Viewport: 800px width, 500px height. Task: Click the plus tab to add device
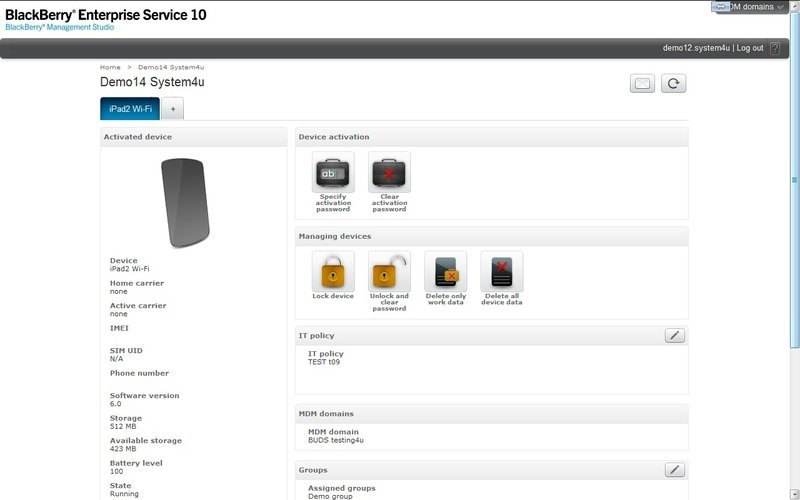coord(172,108)
